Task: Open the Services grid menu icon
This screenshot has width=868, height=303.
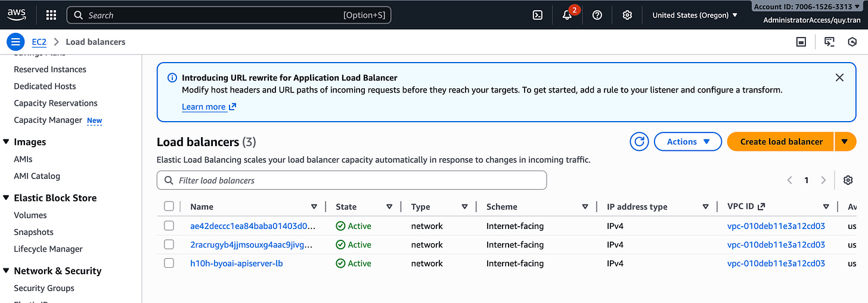Action: tap(51, 15)
